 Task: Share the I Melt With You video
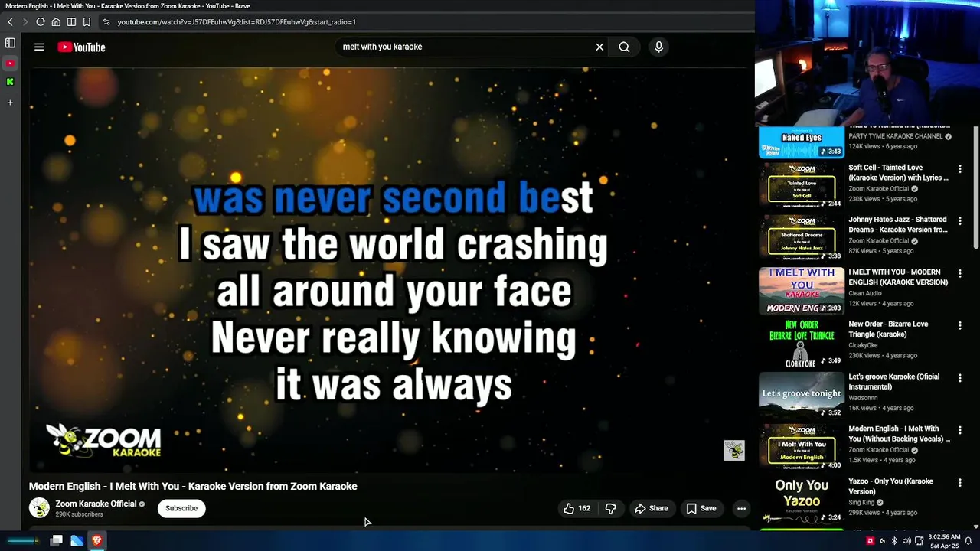click(651, 508)
